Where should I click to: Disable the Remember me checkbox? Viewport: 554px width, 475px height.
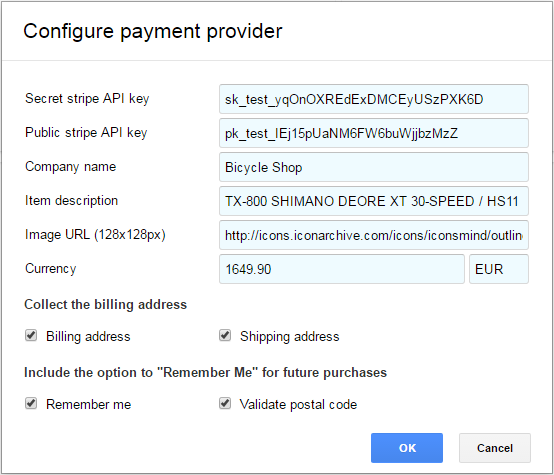click(31, 403)
